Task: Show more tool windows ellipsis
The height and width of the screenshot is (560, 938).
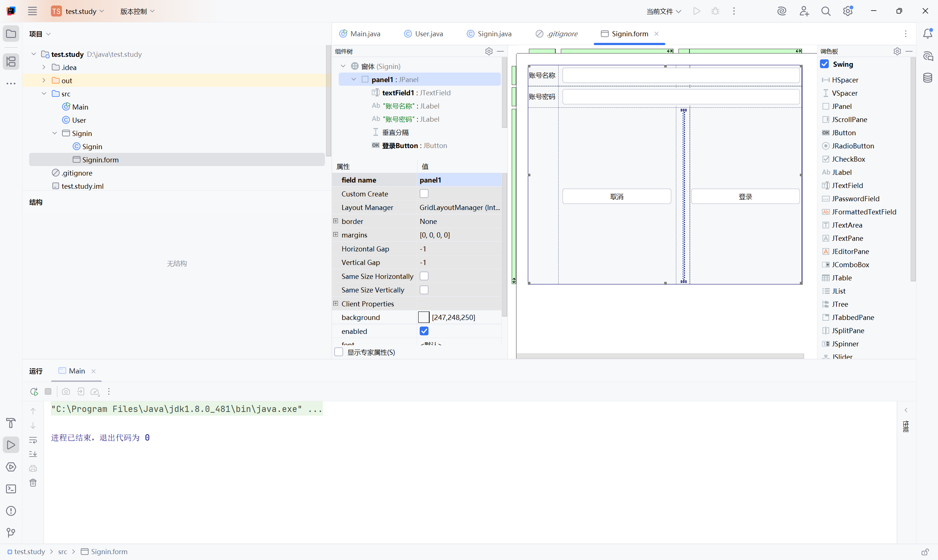Action: click(x=11, y=84)
